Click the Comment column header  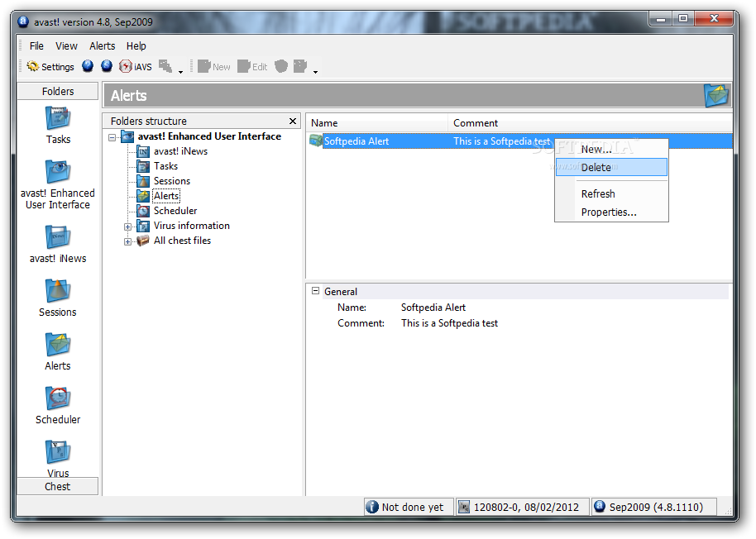point(590,123)
